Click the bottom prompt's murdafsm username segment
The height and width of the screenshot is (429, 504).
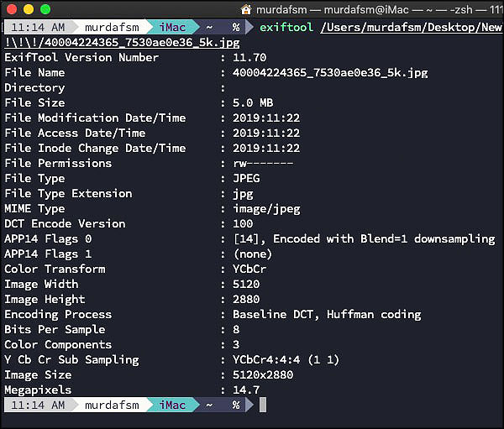tap(112, 405)
